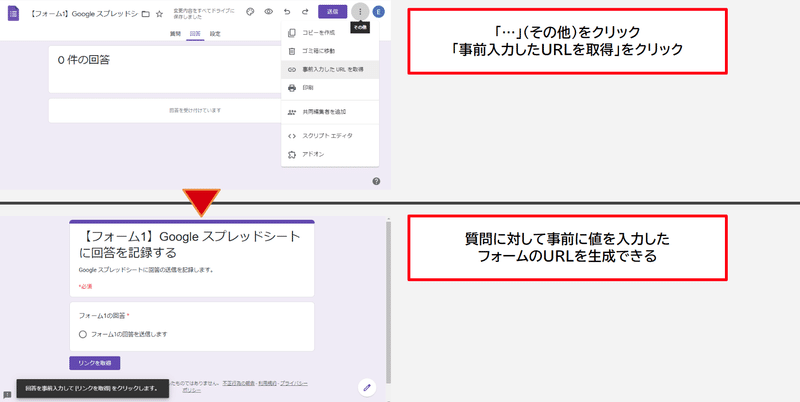Star the form with the star icon
The height and width of the screenshot is (402, 800).
tap(159, 14)
